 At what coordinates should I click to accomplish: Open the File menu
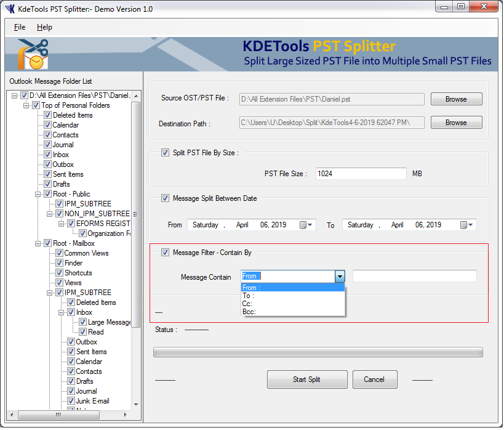coord(20,27)
